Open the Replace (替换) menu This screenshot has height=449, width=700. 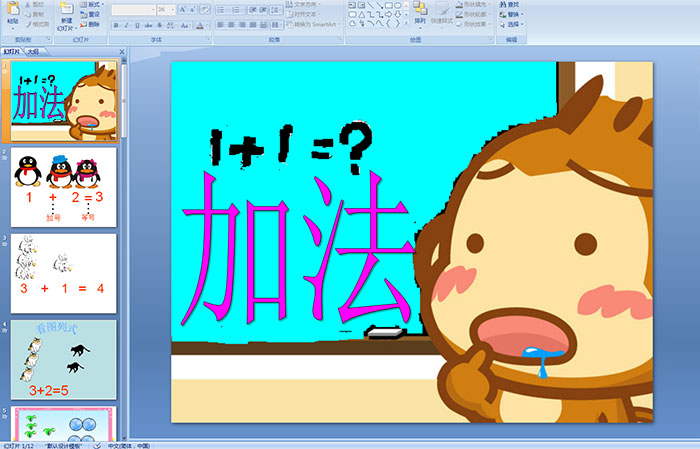tap(512, 14)
